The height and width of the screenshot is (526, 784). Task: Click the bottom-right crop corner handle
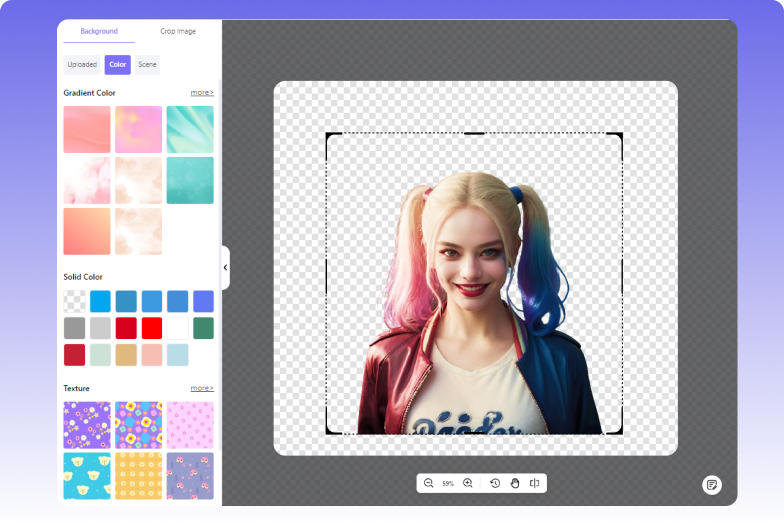click(x=618, y=430)
